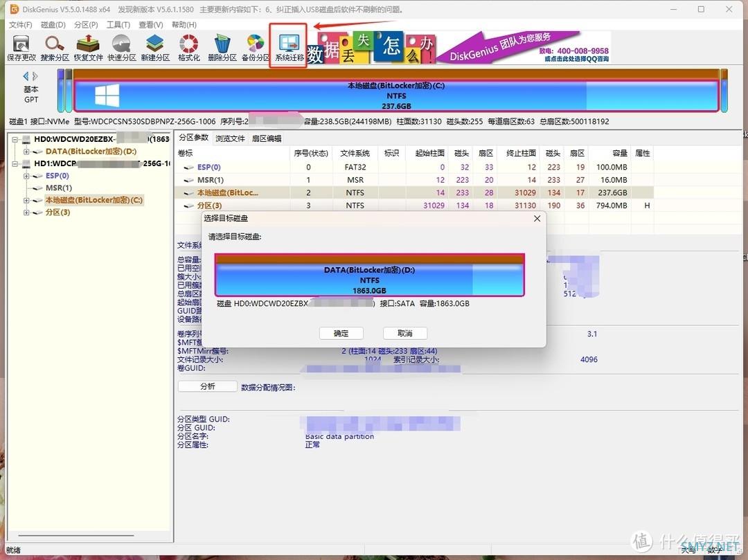Screen dimensions: 748x560
Task: Switch to the 扇区编辑 tab
Action: point(267,138)
